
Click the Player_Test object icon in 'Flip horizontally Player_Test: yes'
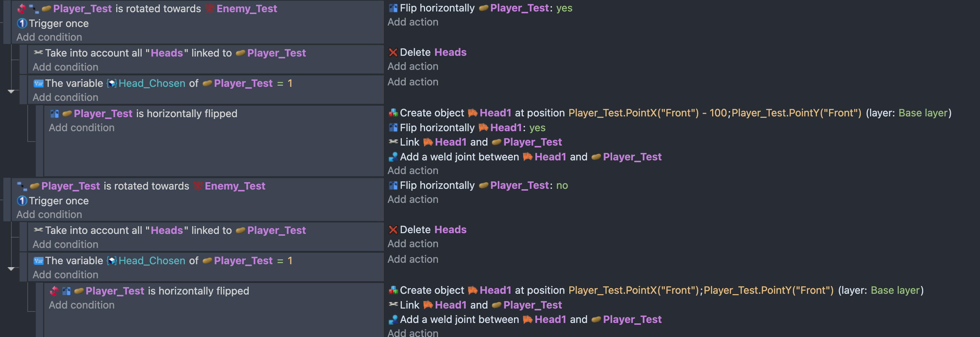pos(483,8)
